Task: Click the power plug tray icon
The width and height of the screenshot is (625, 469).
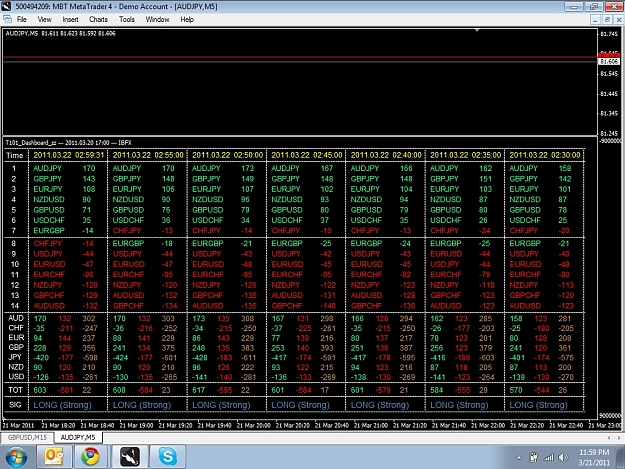Action: (x=533, y=457)
